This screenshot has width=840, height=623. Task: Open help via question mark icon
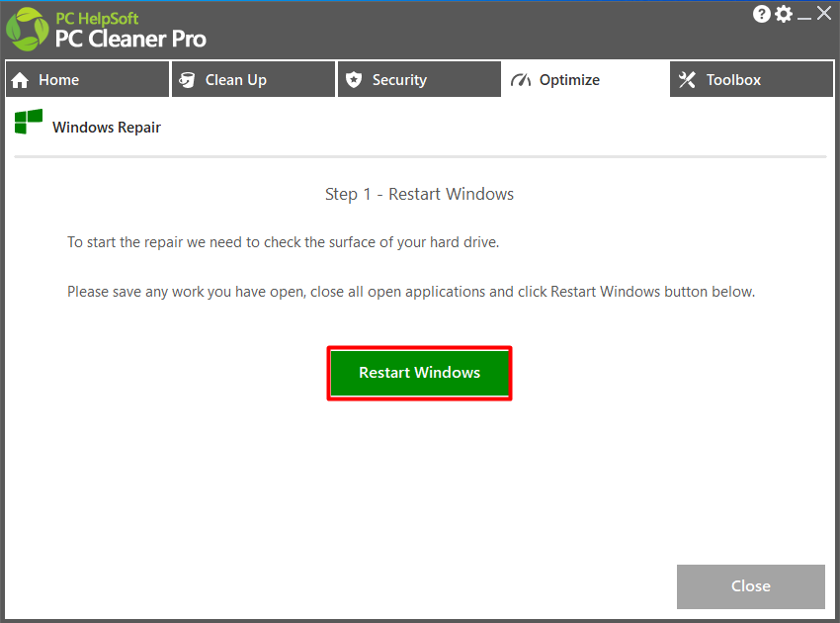click(761, 14)
